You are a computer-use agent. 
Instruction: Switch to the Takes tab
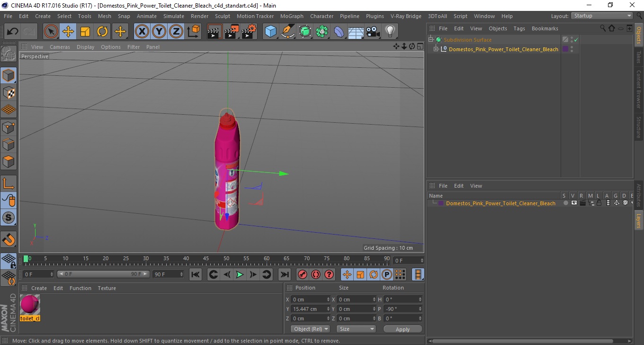(x=639, y=57)
